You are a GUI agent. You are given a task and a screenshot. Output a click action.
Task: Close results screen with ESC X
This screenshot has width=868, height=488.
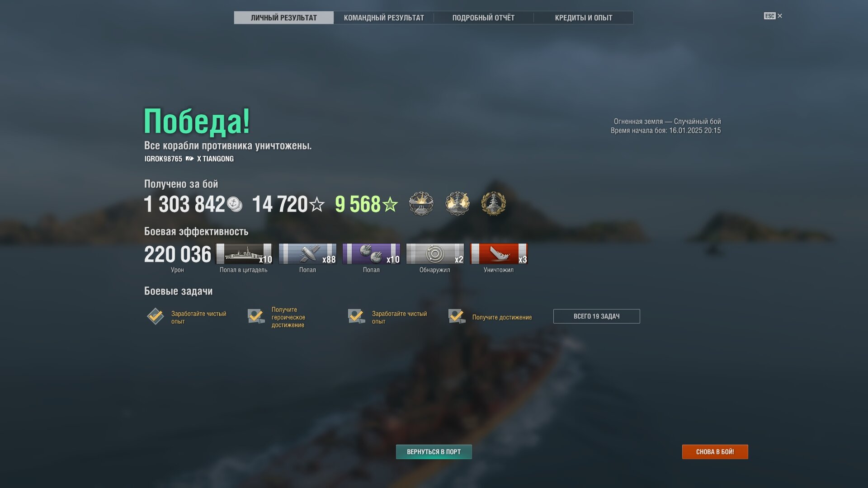(x=773, y=16)
